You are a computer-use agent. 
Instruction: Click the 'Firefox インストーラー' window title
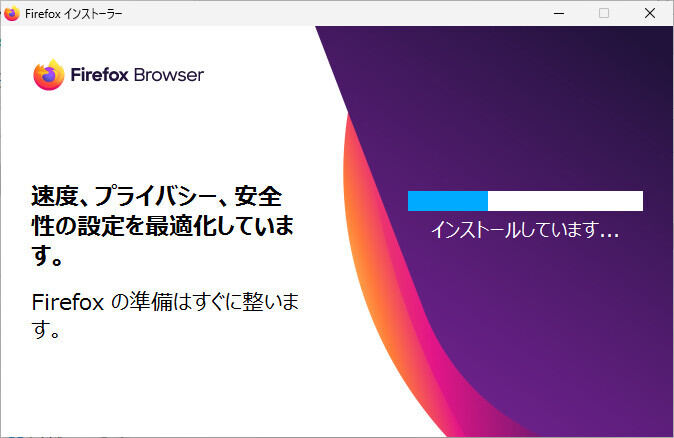(74, 14)
